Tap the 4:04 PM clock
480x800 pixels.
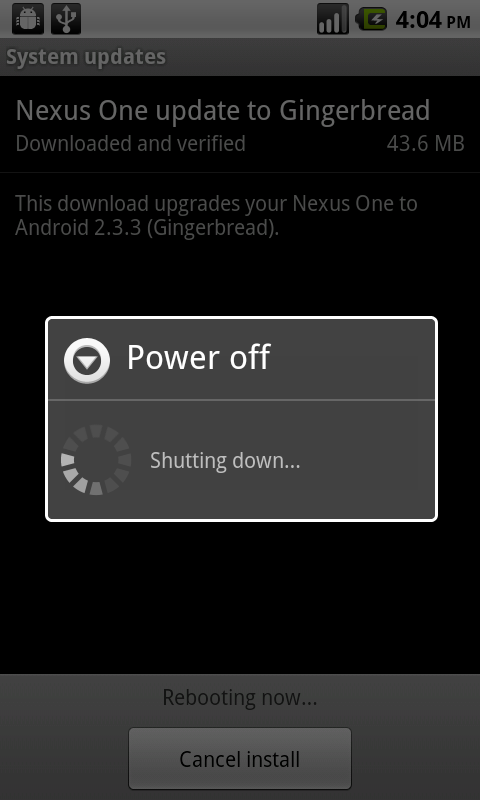tap(433, 20)
